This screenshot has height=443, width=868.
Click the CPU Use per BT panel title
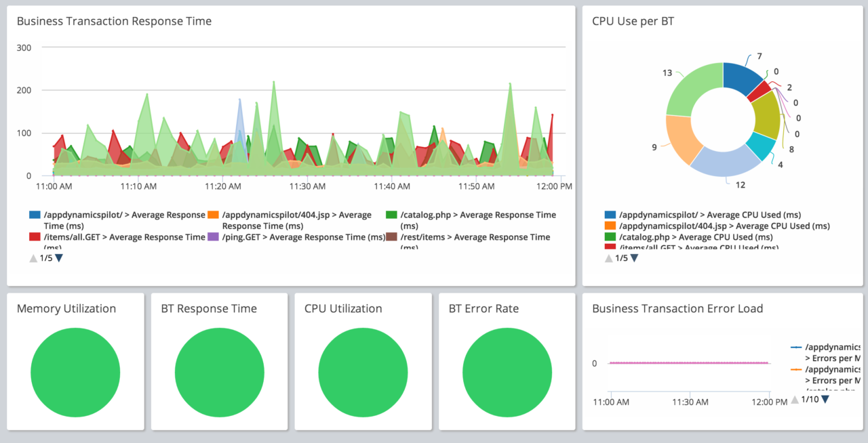click(631, 21)
